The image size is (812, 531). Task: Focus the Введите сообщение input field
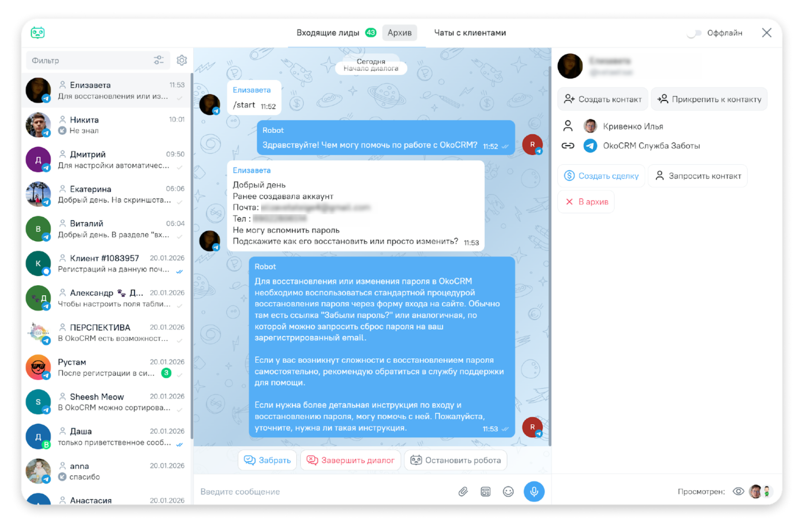pos(324,491)
